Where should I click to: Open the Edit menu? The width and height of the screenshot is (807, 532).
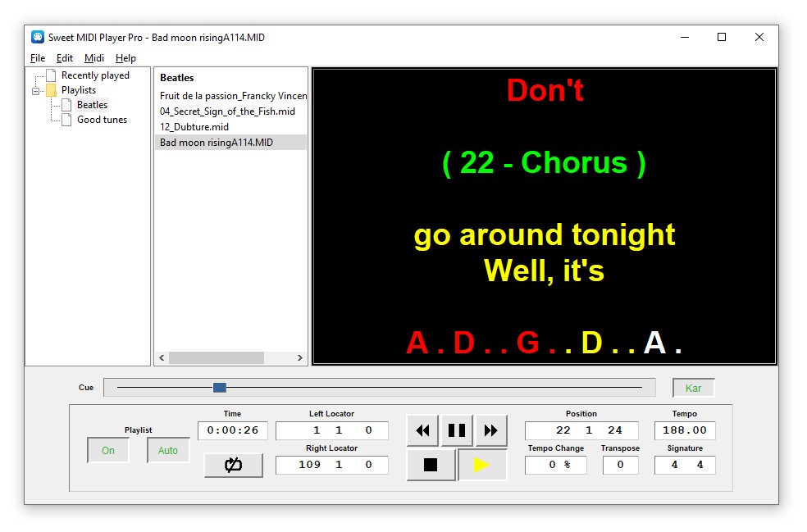[64, 58]
